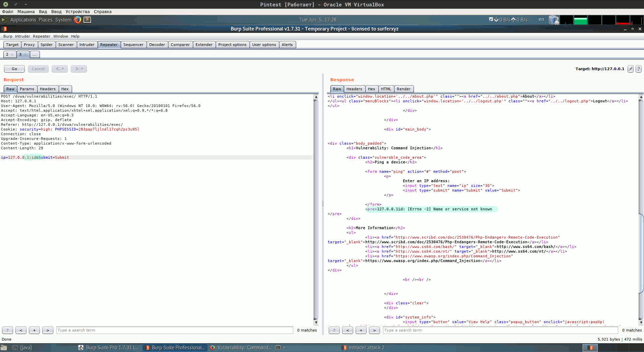The width and height of the screenshot is (644, 352).
Task: Switch to Vulnerability: Command taskbar window
Action: (241, 348)
